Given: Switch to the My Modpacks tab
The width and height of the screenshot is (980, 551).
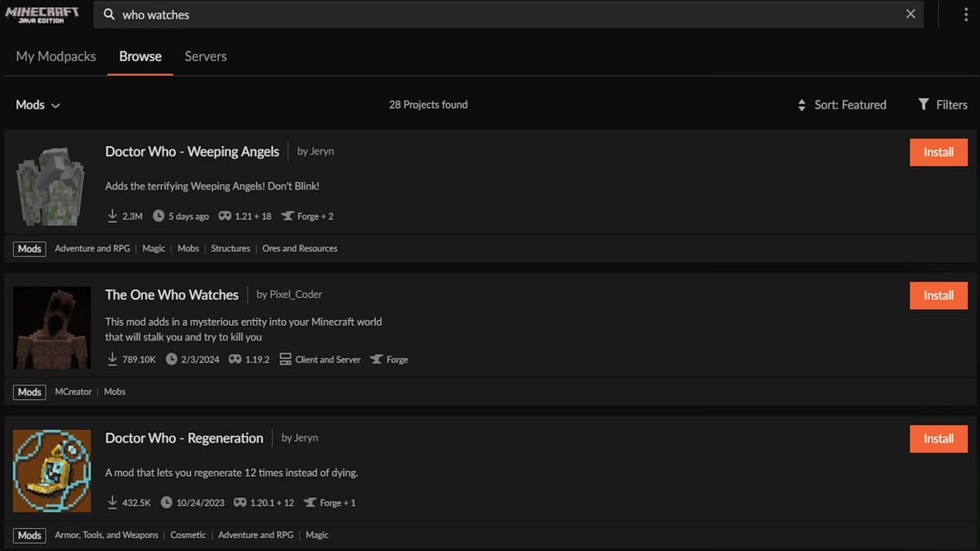Looking at the screenshot, I should tap(56, 56).
